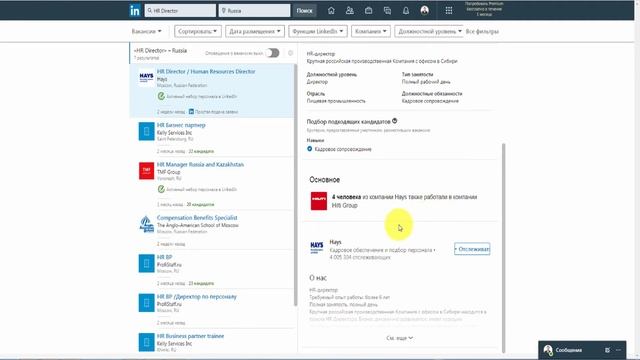Click the Отслеживать follow button for Hays

click(472, 249)
